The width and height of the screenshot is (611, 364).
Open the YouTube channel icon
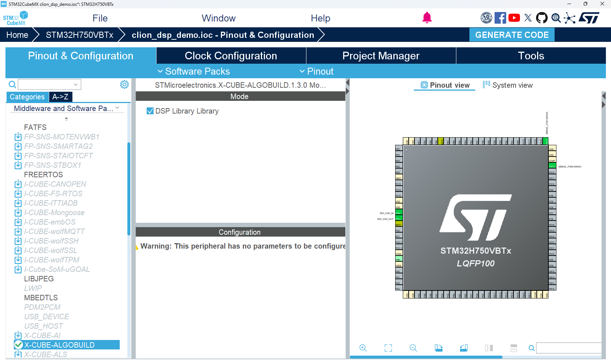pos(514,17)
